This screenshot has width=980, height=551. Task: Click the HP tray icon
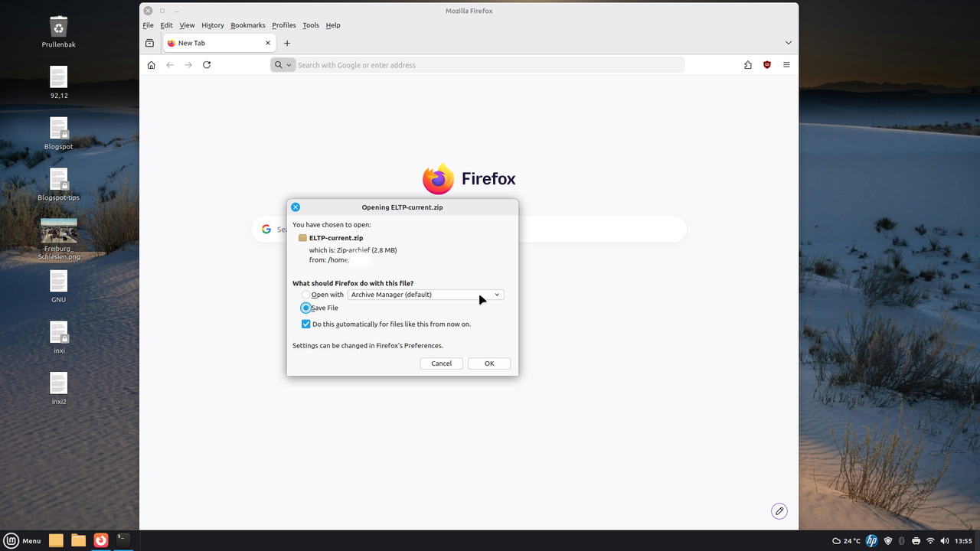(871, 541)
